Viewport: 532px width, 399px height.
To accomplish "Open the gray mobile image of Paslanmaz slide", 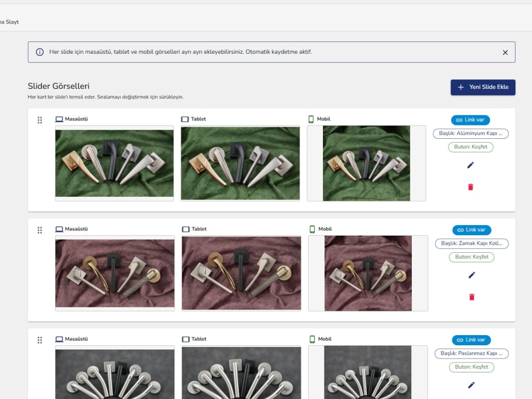I will [368, 372].
